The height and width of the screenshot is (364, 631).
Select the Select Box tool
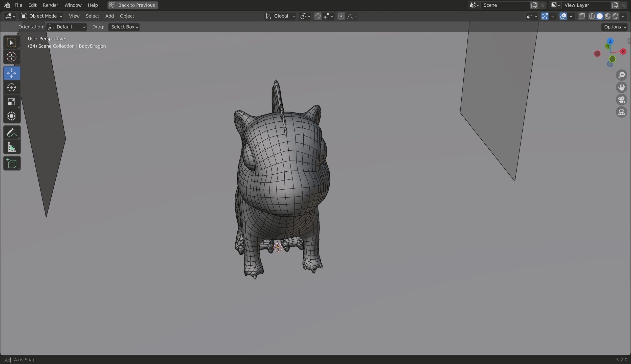12,42
